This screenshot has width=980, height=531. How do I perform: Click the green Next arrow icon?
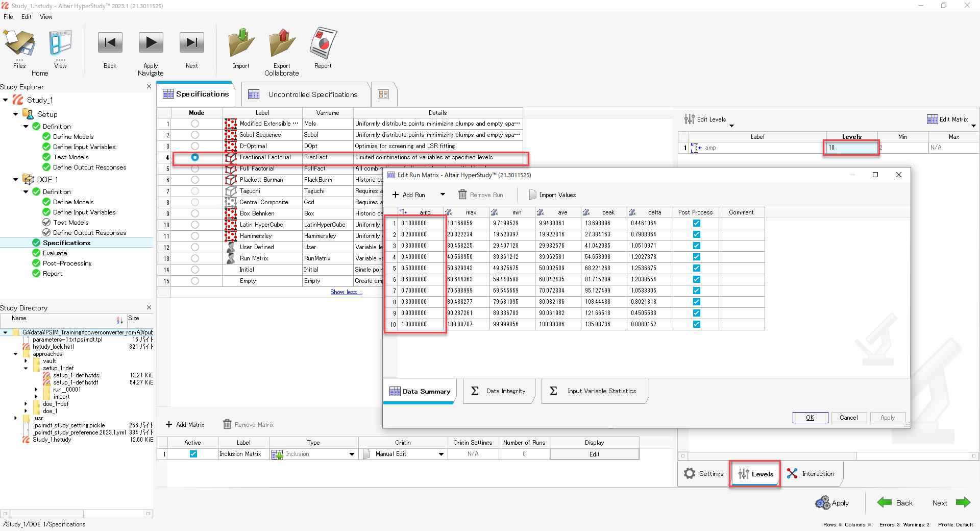[x=963, y=502]
